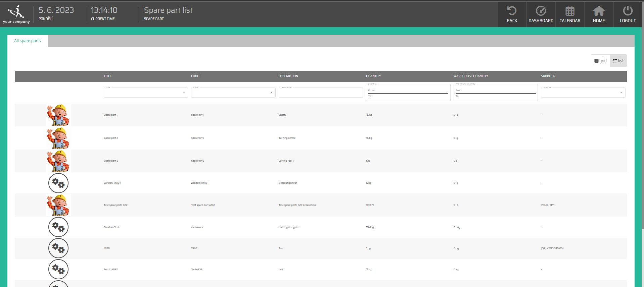
Task: Go to Home via house icon
Action: pyautogui.click(x=599, y=11)
